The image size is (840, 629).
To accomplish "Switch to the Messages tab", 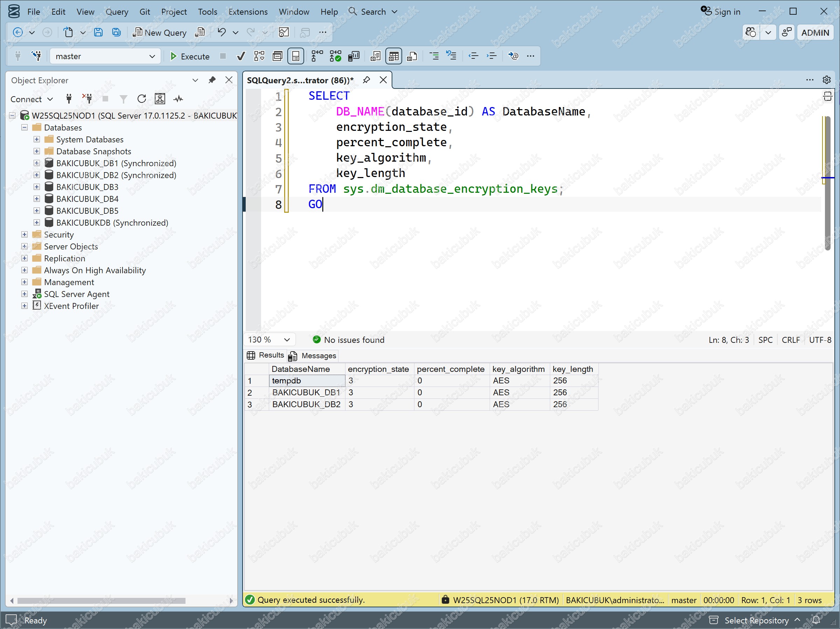I will (312, 356).
